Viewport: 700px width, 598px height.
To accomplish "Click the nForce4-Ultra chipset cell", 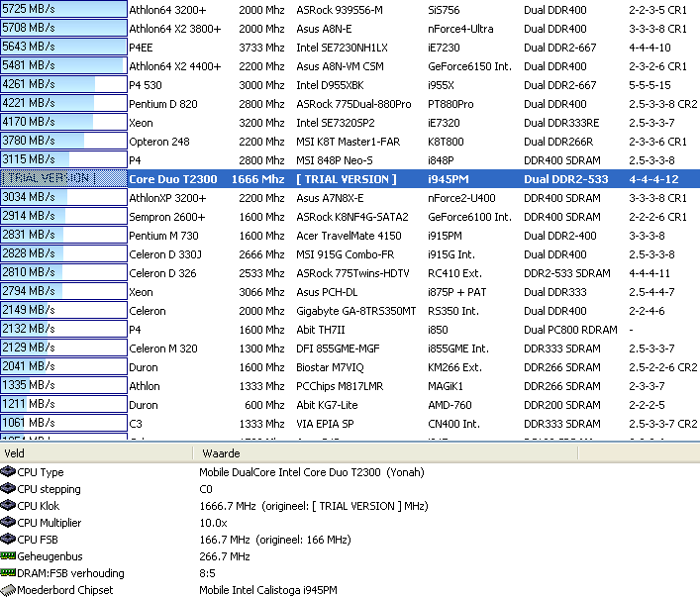I will tap(460, 29).
